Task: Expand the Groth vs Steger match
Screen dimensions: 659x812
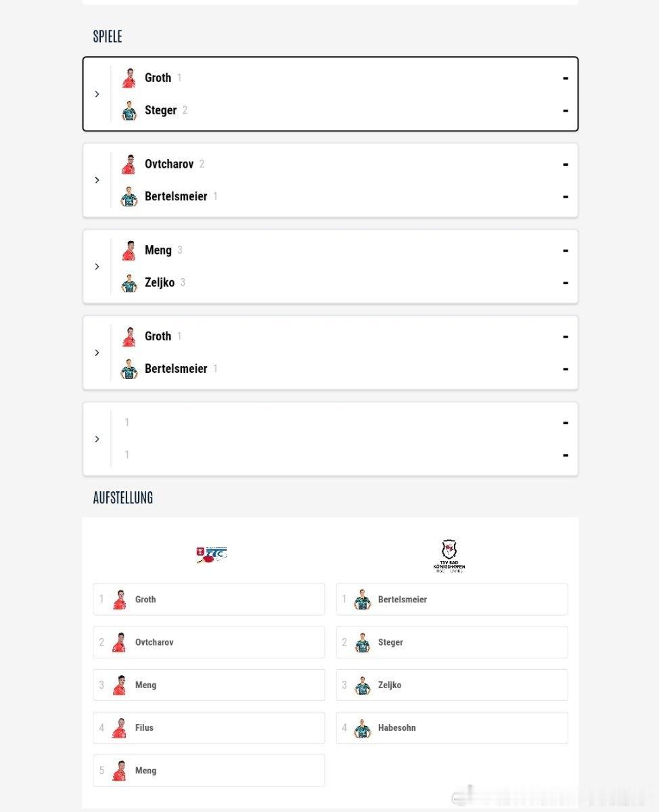Action: (x=97, y=94)
